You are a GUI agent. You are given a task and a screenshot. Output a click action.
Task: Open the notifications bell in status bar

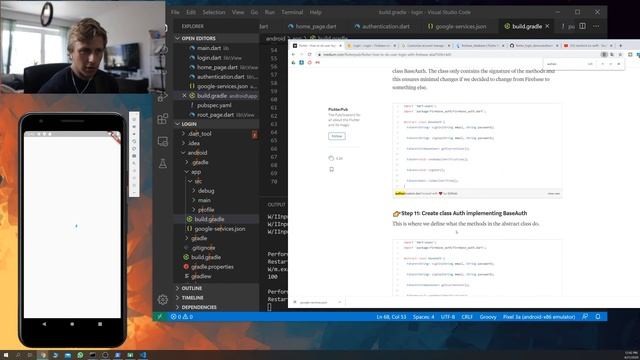pos(598,317)
